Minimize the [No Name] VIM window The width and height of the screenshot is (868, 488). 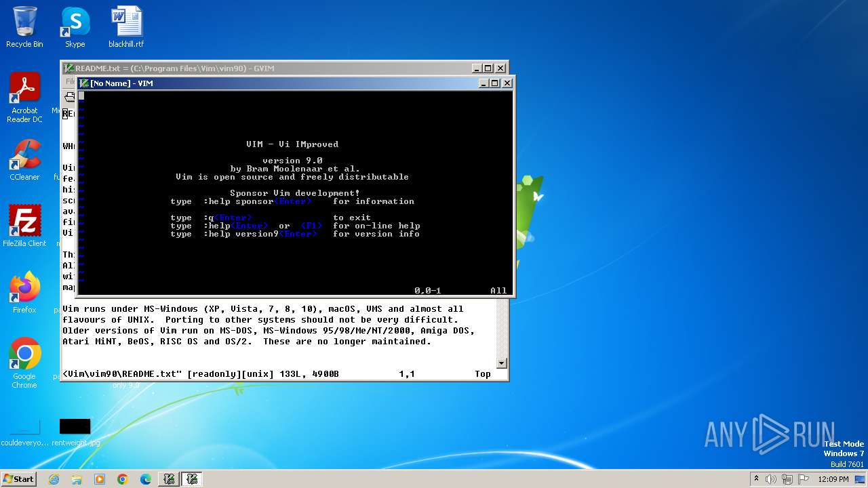point(484,83)
